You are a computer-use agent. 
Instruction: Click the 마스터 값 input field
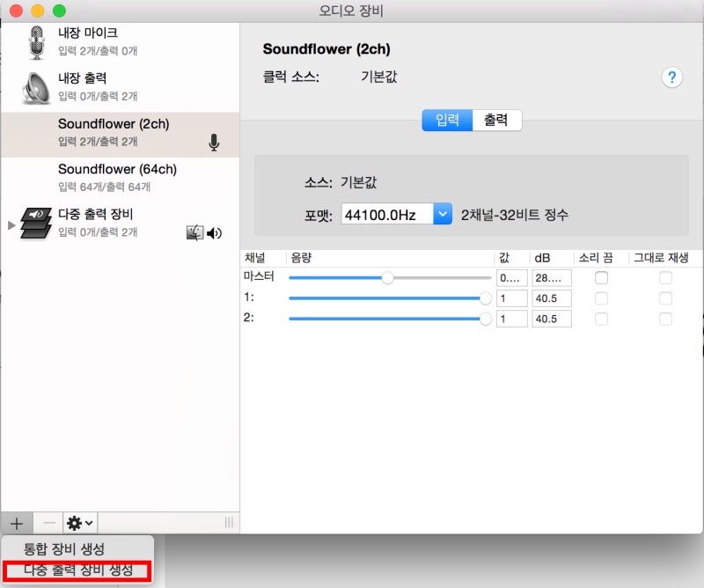[512, 278]
